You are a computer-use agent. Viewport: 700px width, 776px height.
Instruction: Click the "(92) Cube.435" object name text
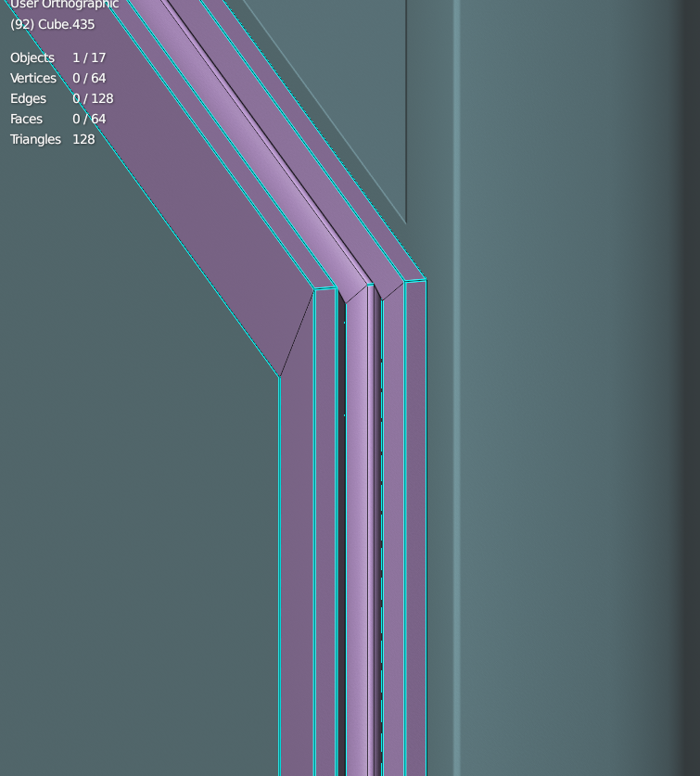point(53,24)
